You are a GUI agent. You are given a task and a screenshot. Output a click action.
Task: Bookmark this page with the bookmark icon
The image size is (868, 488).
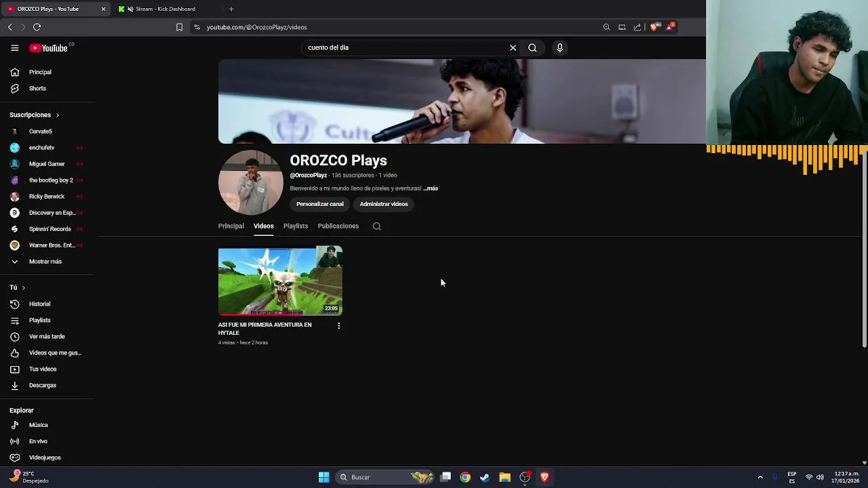(179, 27)
